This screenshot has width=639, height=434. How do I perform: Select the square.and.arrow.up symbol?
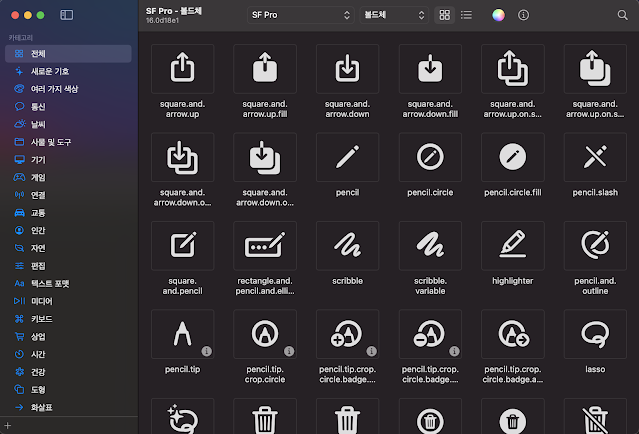tap(182, 69)
